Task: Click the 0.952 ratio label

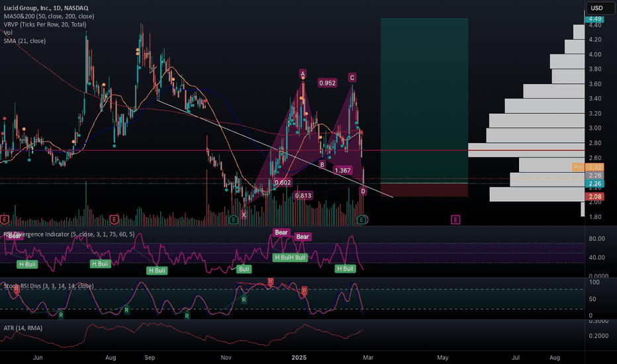Action: pyautogui.click(x=328, y=83)
